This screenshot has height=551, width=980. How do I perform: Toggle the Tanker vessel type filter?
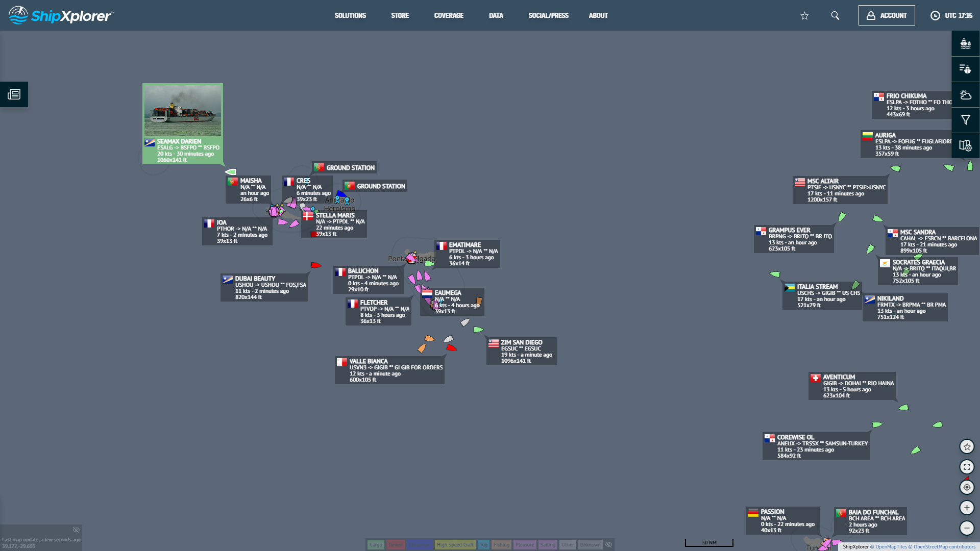click(396, 545)
